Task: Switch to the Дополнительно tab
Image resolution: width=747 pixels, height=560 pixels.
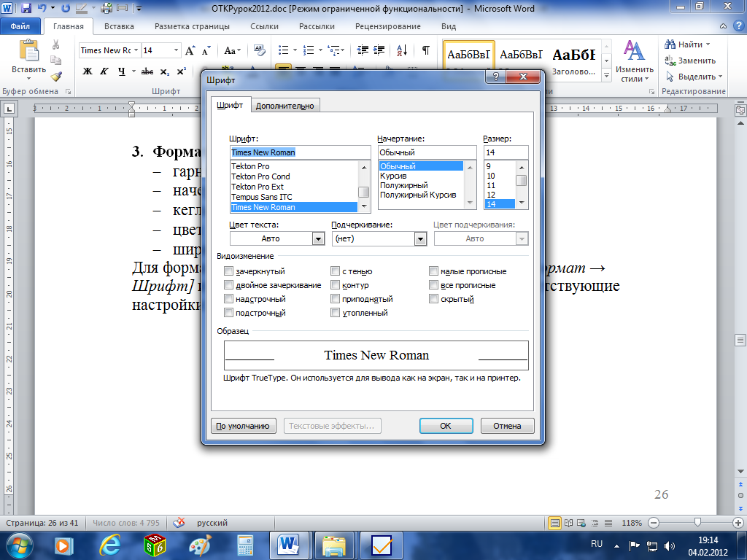Action: (x=285, y=106)
